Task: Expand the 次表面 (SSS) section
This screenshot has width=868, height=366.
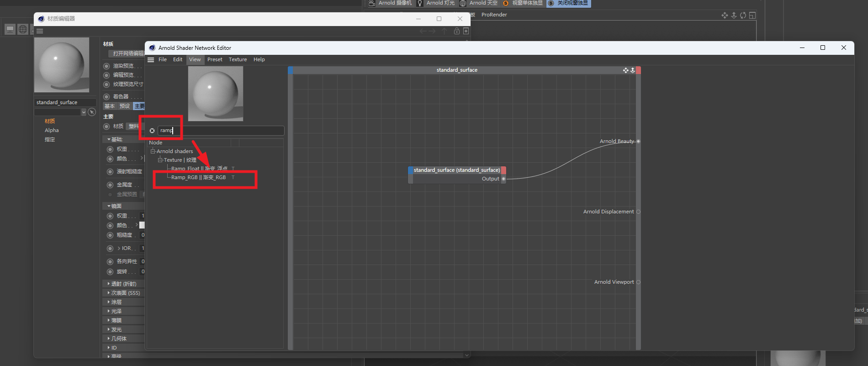Action: [x=109, y=293]
